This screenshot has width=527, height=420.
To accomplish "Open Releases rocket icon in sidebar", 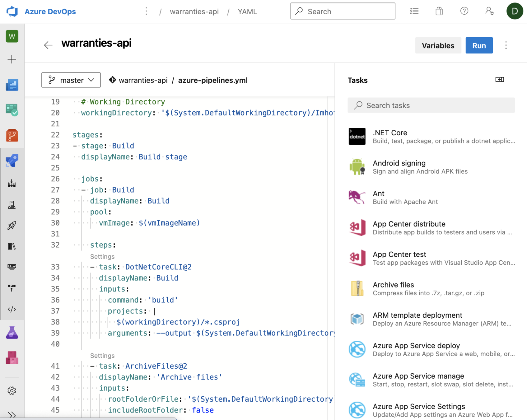I will 12,225.
